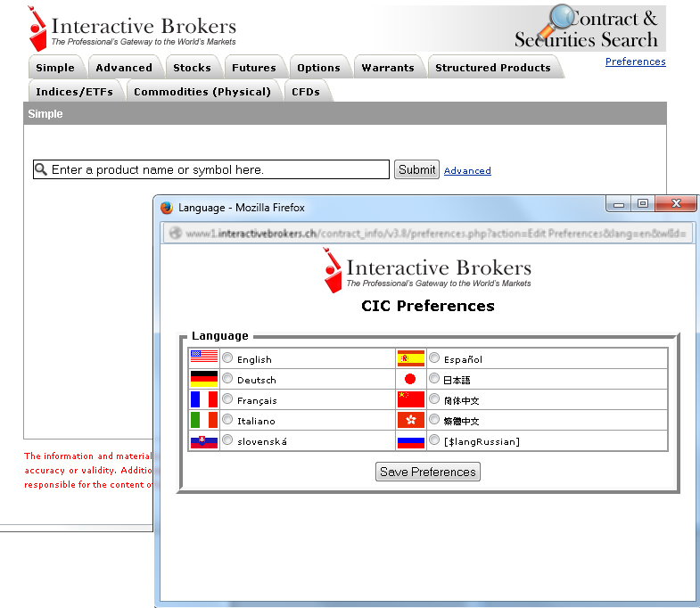Viewport: 700px width, 608px height.
Task: Click the English language label
Action: point(254,359)
